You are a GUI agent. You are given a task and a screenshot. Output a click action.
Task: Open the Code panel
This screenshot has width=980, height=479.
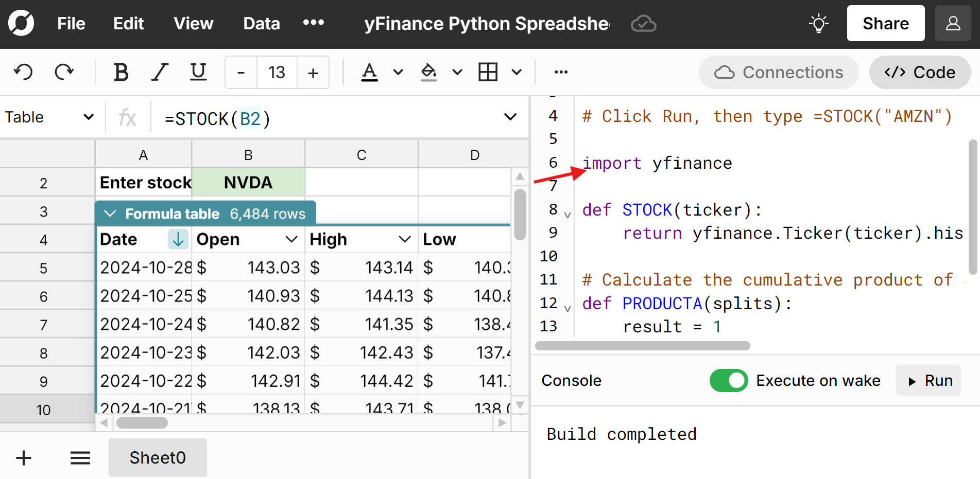pyautogui.click(x=920, y=72)
